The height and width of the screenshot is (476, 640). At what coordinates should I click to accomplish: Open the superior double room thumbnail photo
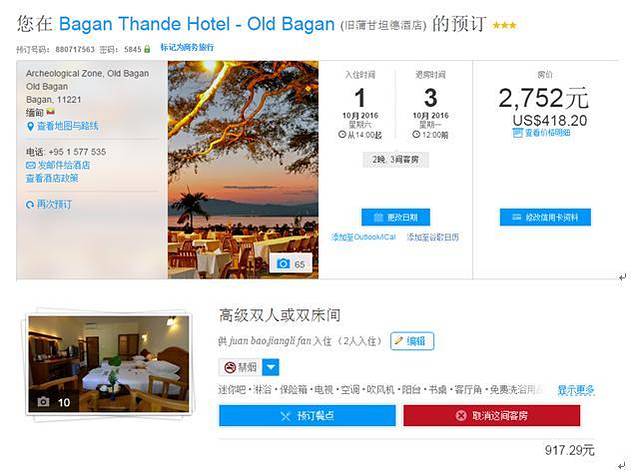(109, 364)
